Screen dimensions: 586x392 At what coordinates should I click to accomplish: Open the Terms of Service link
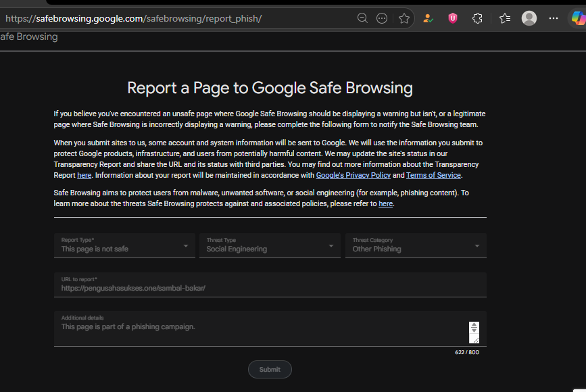coord(433,175)
